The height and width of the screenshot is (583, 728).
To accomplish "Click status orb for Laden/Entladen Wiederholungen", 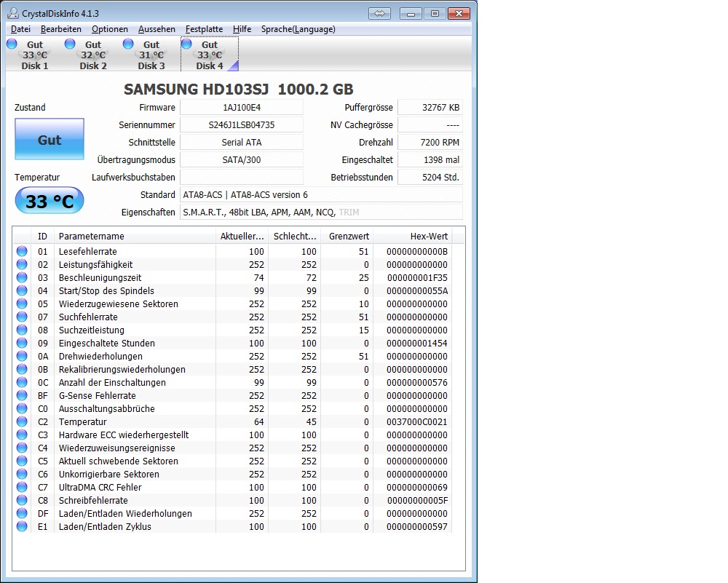I will click(x=22, y=513).
